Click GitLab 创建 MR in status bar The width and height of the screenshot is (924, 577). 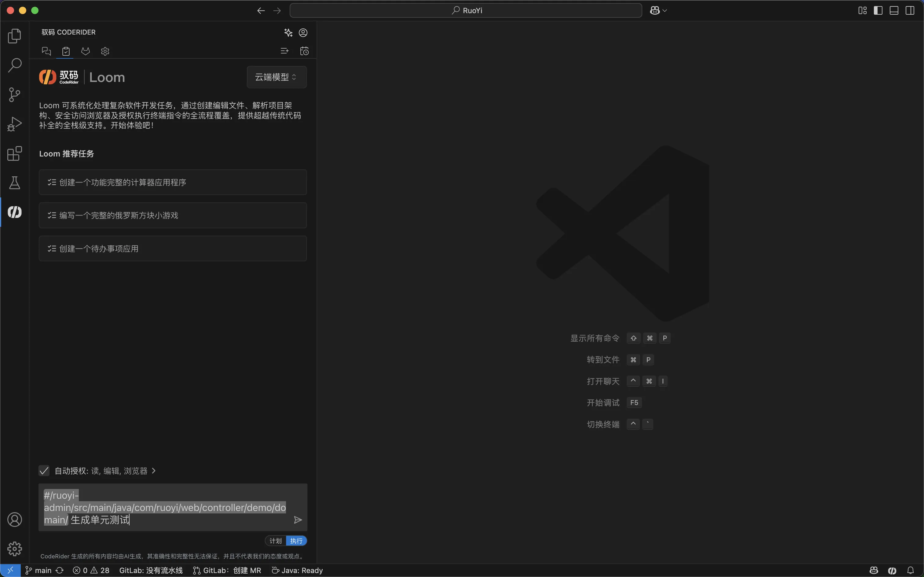[x=227, y=570]
